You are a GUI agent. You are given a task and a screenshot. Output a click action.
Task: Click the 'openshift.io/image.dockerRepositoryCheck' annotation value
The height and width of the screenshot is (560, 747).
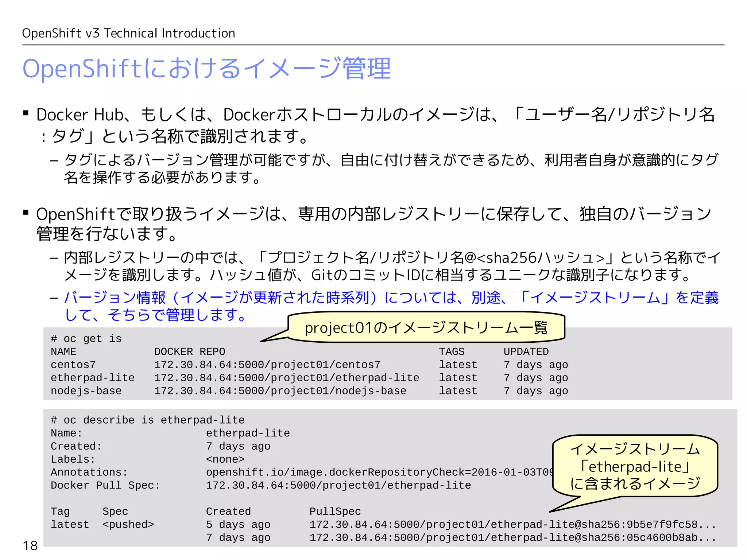(379, 472)
